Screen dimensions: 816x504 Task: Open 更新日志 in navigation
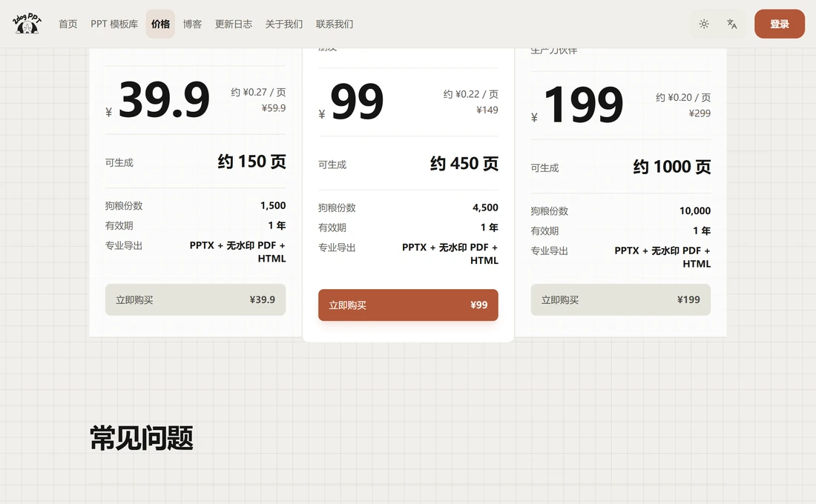[233, 24]
